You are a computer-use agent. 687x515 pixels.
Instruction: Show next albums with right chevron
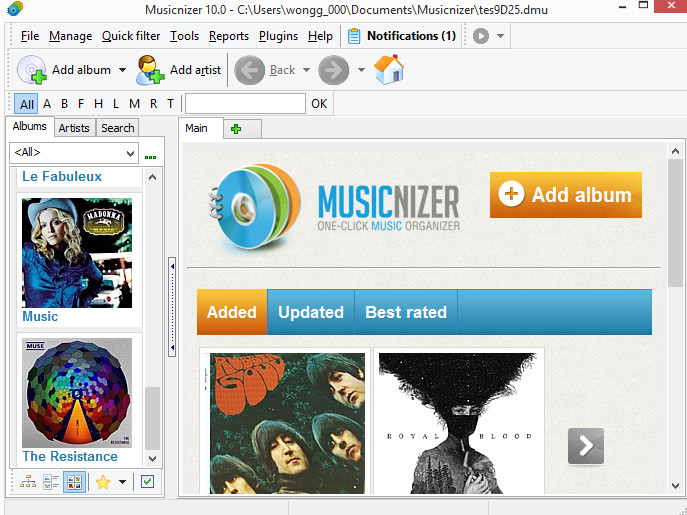coord(586,446)
